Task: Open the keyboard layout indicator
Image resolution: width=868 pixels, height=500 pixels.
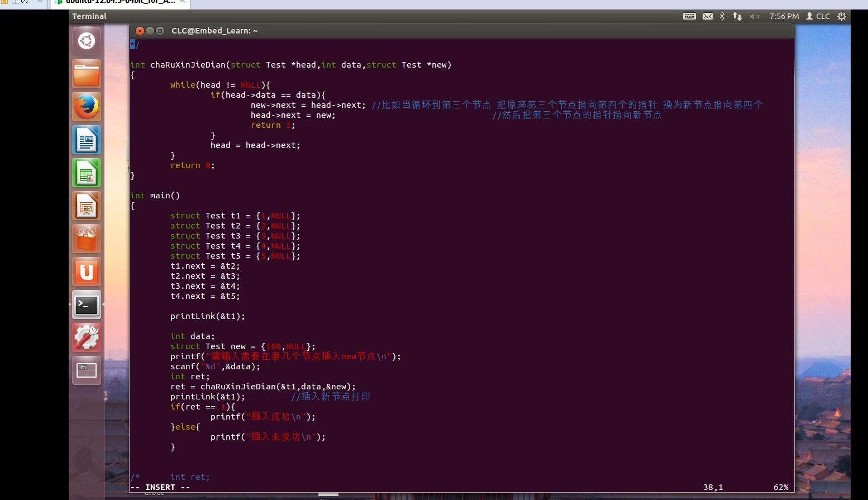Action: tap(689, 17)
